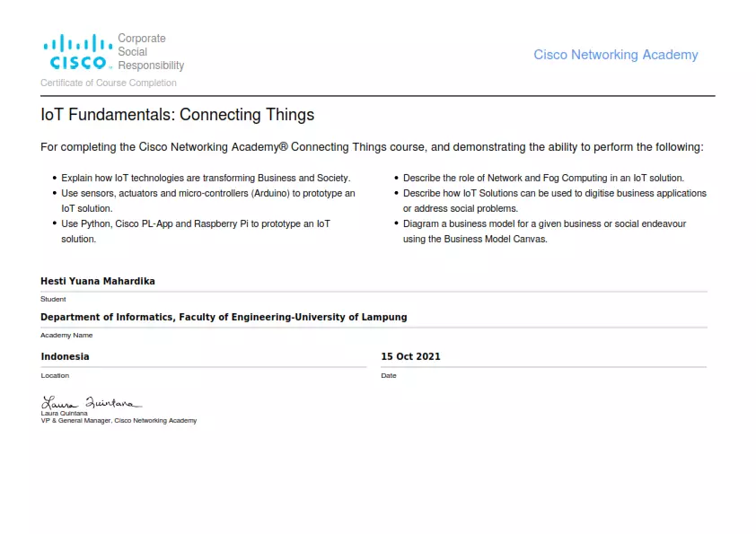756x534 pixels.
Task: Click the Academy Name field value
Action: 224,317
